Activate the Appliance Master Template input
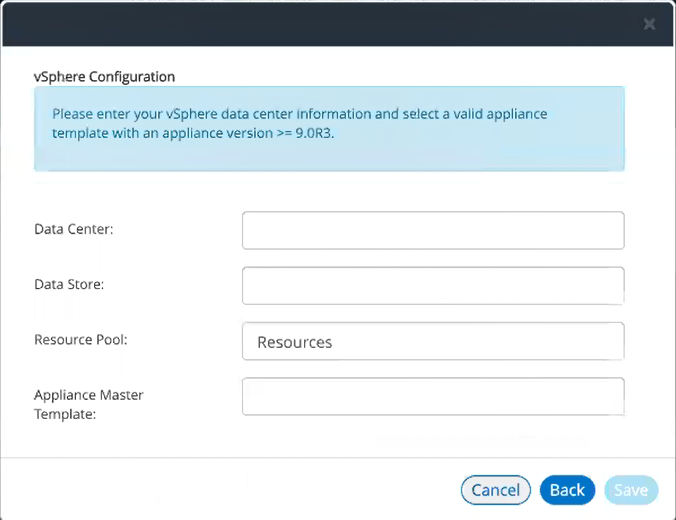 click(x=433, y=396)
